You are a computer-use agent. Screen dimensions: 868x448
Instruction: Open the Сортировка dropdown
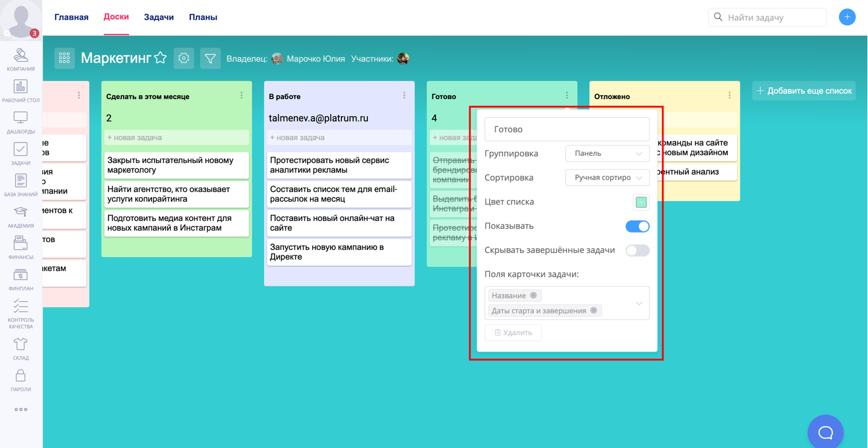pos(607,178)
